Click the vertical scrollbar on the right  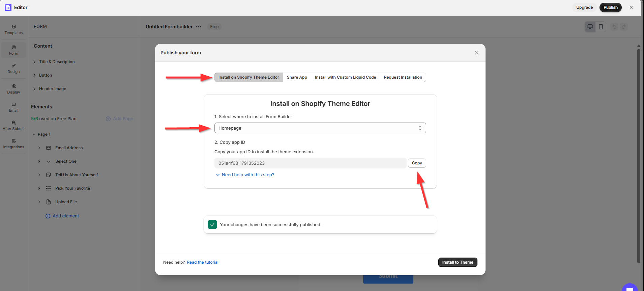pos(639,155)
